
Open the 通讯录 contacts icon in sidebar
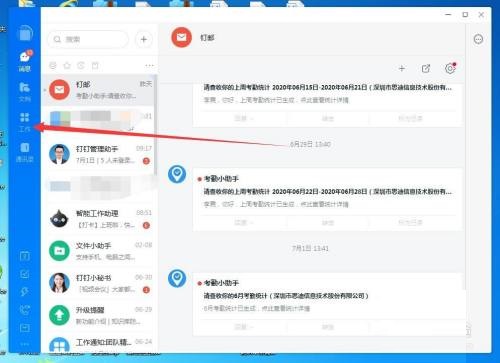(x=25, y=147)
